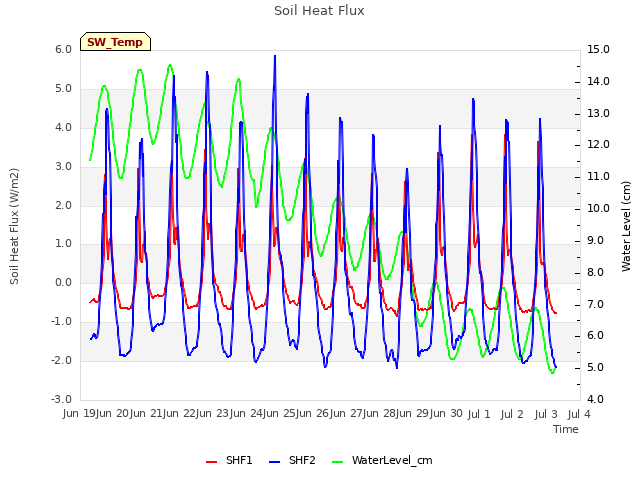Screen dimensions: 640x480
Task: Click the 0.0 left axis value
Action: 63,282
